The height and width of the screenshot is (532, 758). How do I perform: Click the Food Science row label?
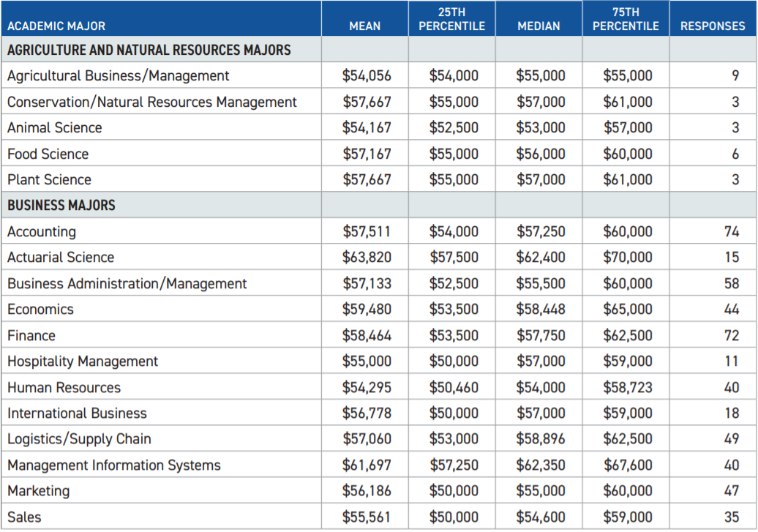tap(48, 154)
